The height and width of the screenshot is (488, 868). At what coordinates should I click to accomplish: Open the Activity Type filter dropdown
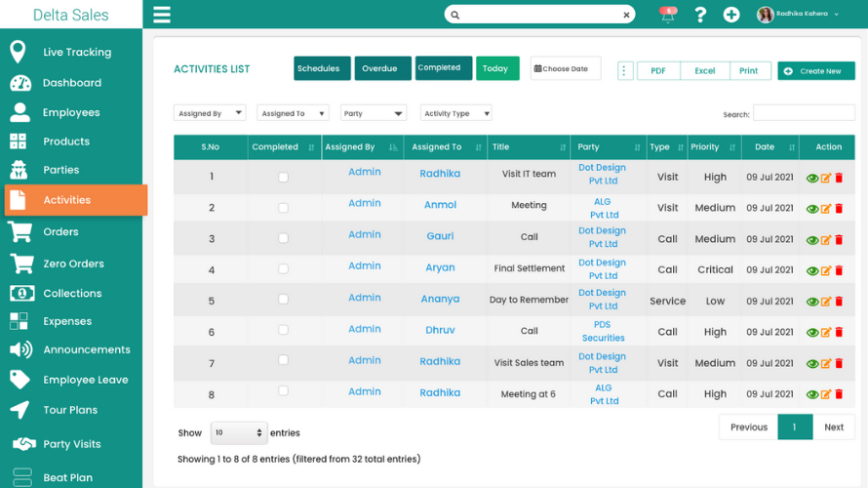[455, 113]
